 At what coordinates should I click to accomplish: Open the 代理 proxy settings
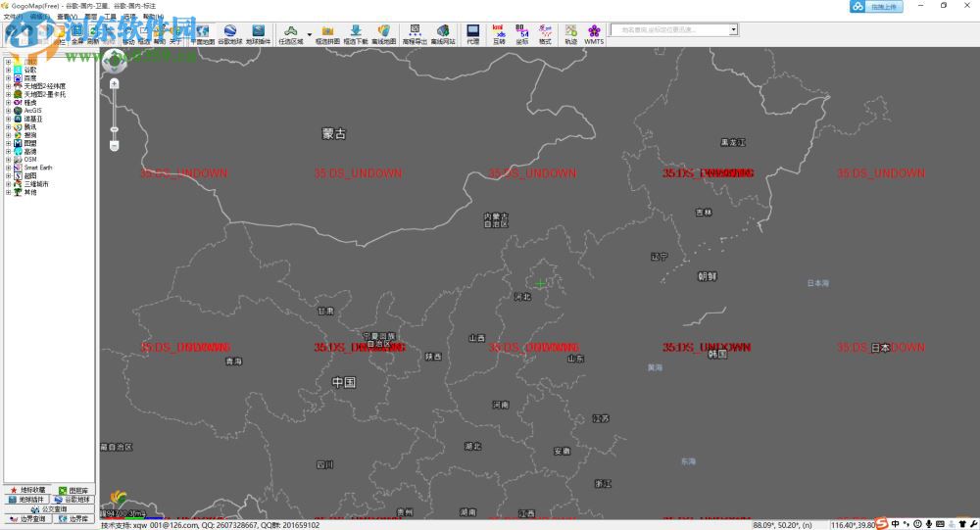(x=473, y=35)
